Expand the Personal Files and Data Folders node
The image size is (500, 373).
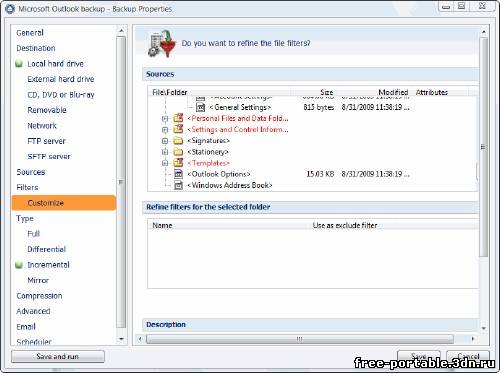(x=165, y=119)
